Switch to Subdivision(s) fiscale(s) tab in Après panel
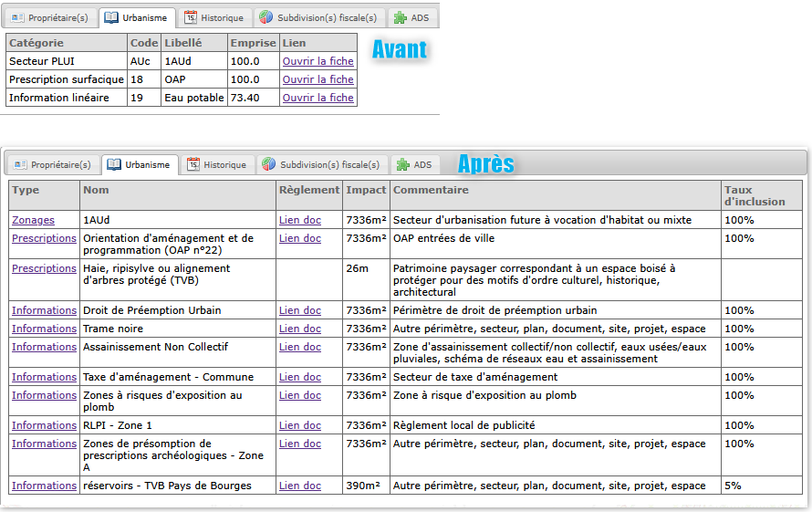Viewport: 812px width, 512px height. point(329,165)
